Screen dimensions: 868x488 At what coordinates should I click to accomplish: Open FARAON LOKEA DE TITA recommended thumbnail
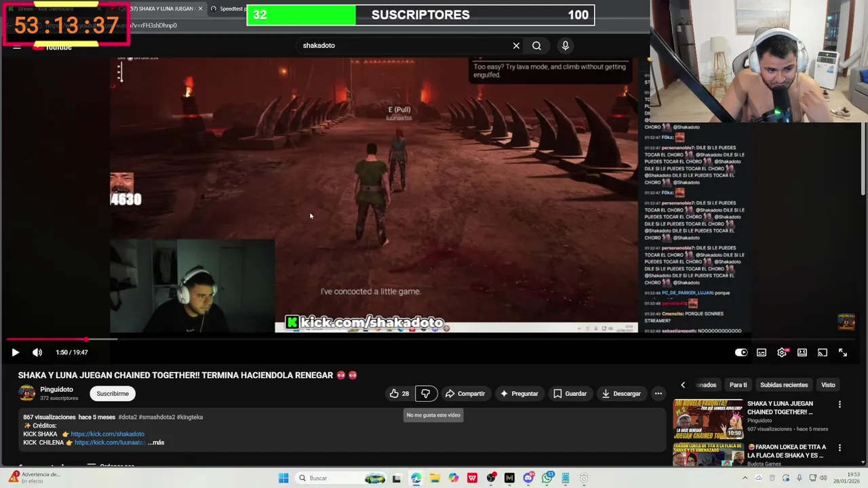(x=708, y=455)
